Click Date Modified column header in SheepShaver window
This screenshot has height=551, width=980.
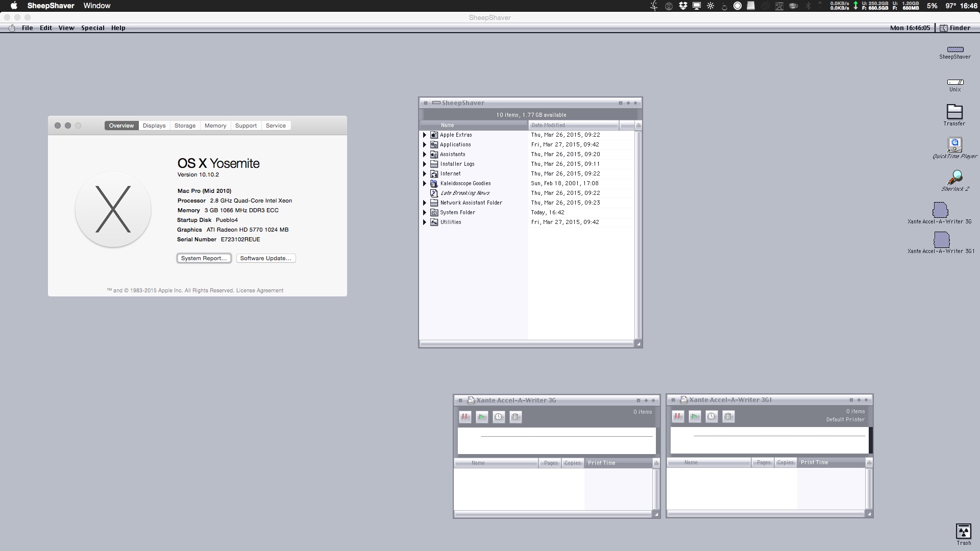573,125
